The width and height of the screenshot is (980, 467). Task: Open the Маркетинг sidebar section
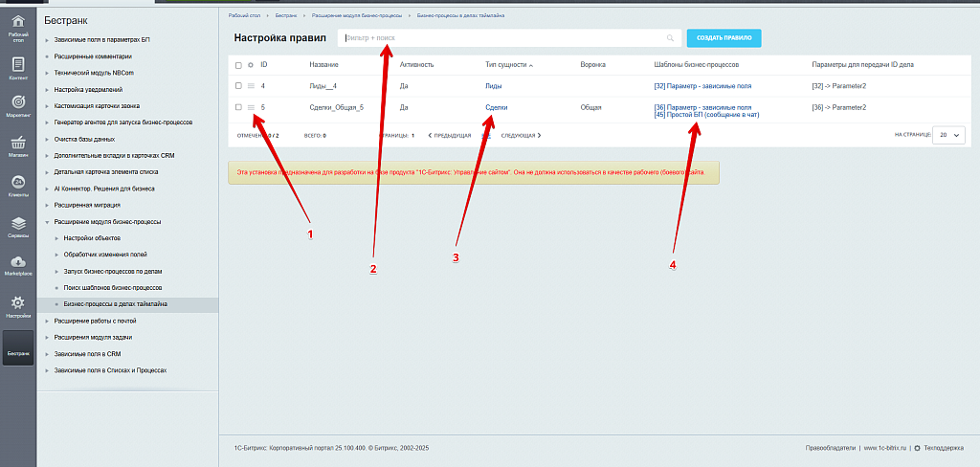17,105
